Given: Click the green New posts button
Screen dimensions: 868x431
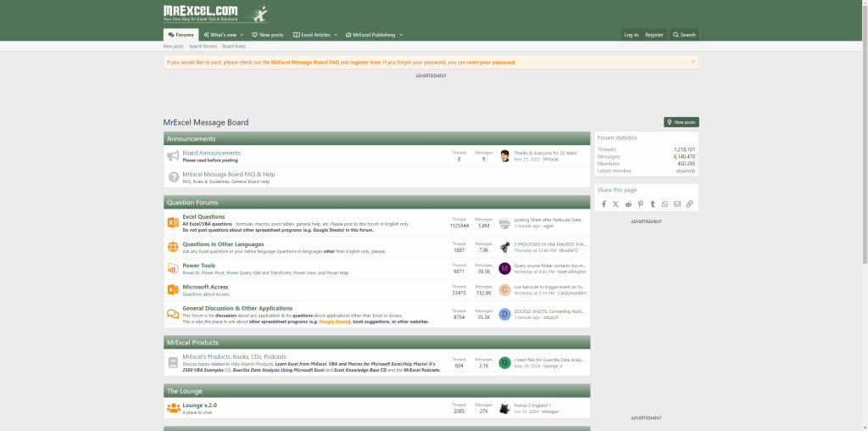Looking at the screenshot, I should tap(682, 122).
